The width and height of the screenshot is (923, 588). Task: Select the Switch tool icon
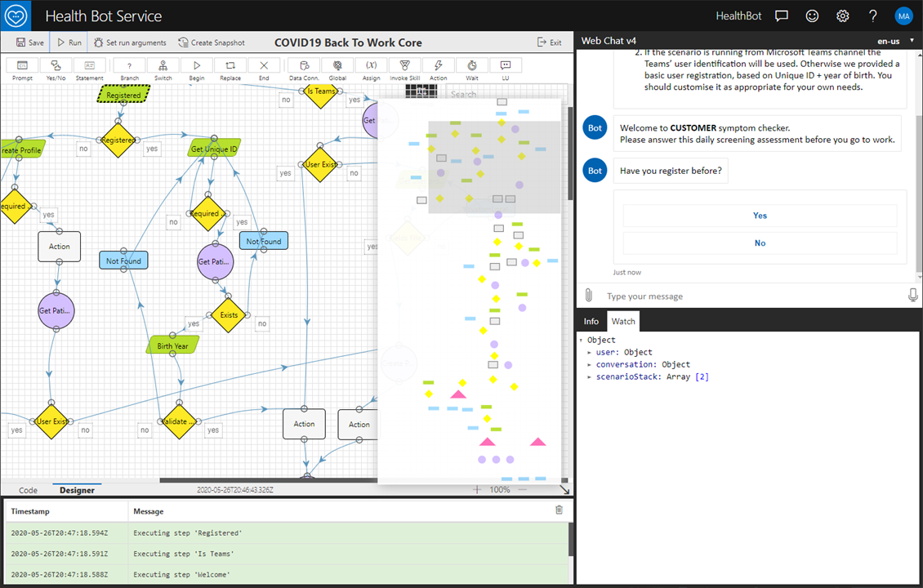coord(163,65)
